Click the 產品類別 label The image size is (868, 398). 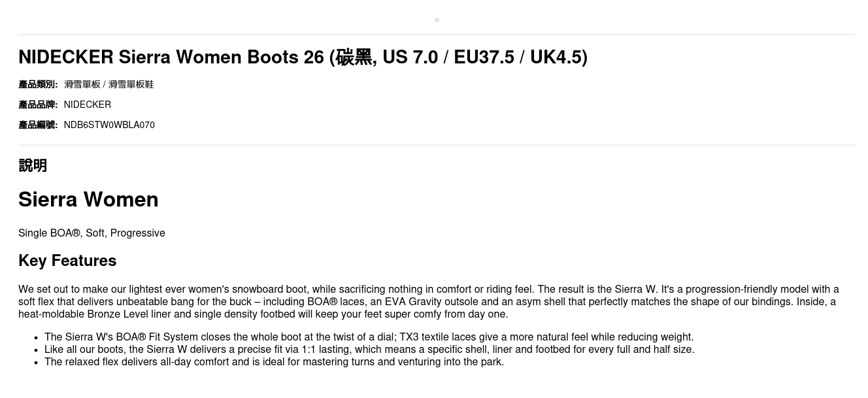(38, 84)
